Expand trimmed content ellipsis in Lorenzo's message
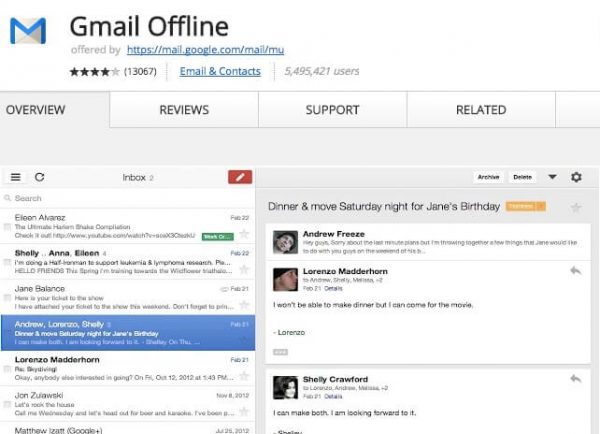The width and height of the screenshot is (600, 434). pyautogui.click(x=280, y=352)
